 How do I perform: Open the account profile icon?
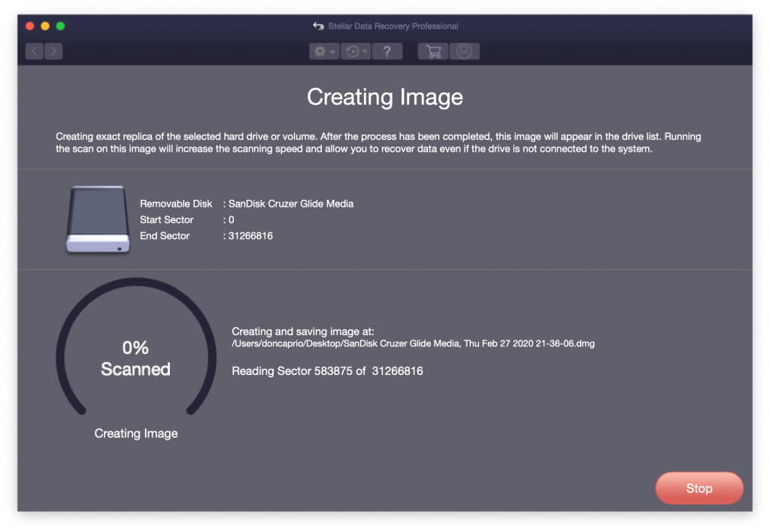pyautogui.click(x=464, y=51)
